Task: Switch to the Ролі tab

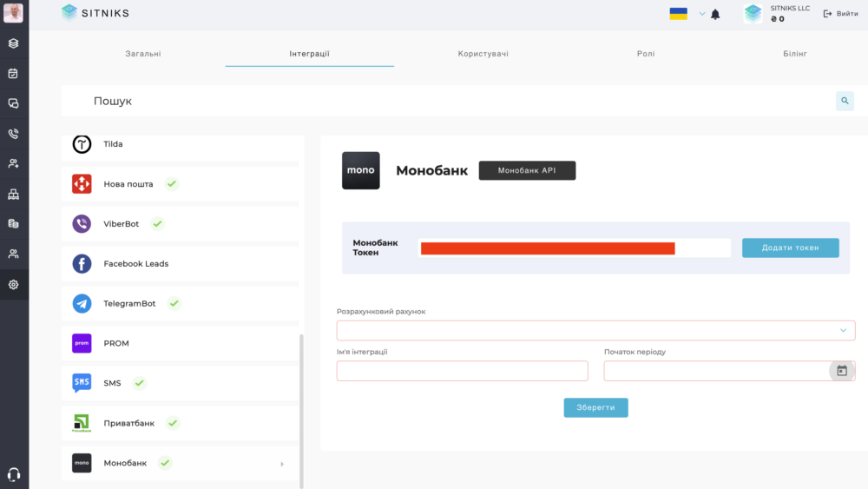Action: 646,54
